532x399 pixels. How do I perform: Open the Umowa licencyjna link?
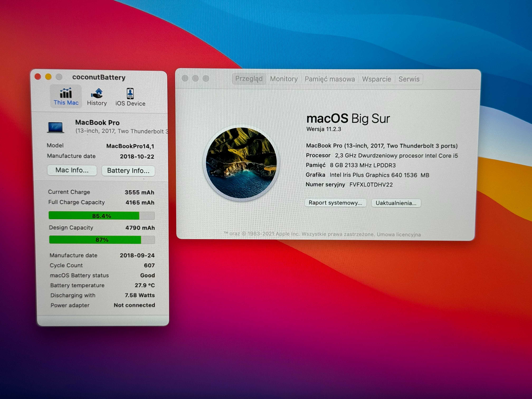click(x=398, y=234)
